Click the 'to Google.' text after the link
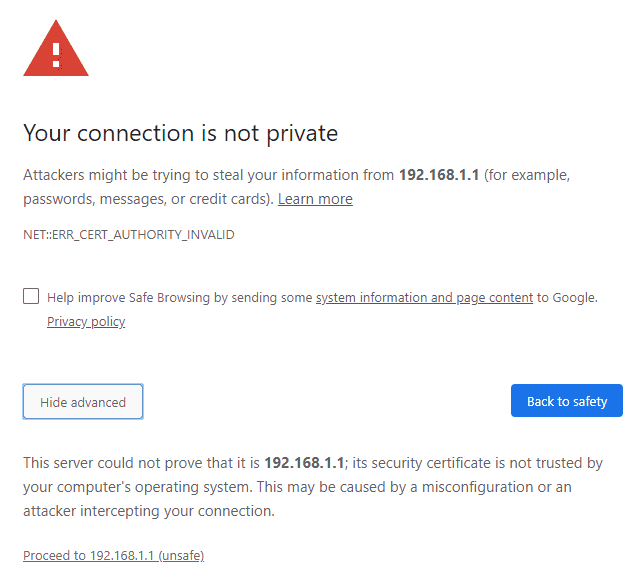Screen dimensions: 638x568 click(567, 298)
